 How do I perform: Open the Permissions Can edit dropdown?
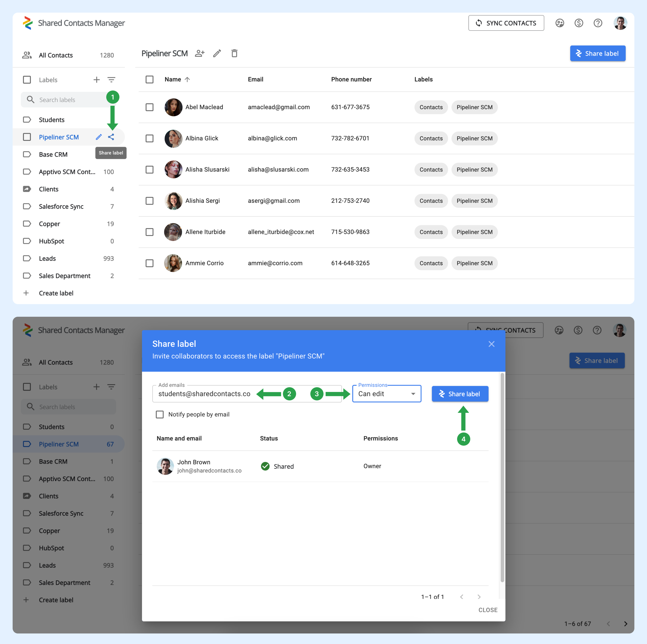tap(386, 394)
